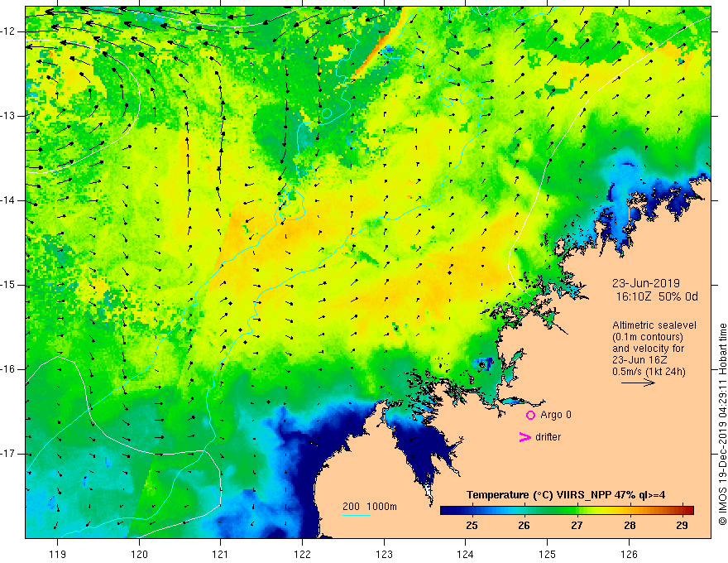The image size is (728, 563).
Task: Click the 23-Jun 16Z text
Action: pos(642,360)
